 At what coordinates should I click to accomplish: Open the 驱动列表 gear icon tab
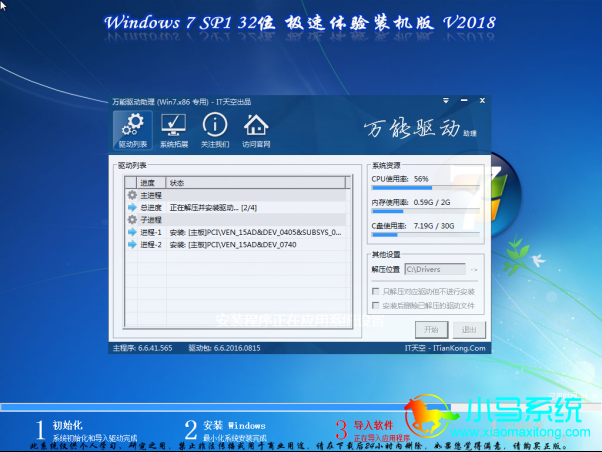click(133, 130)
